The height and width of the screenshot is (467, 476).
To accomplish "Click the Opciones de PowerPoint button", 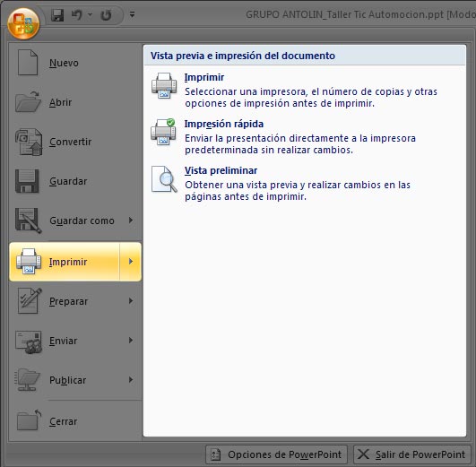I will point(276,454).
